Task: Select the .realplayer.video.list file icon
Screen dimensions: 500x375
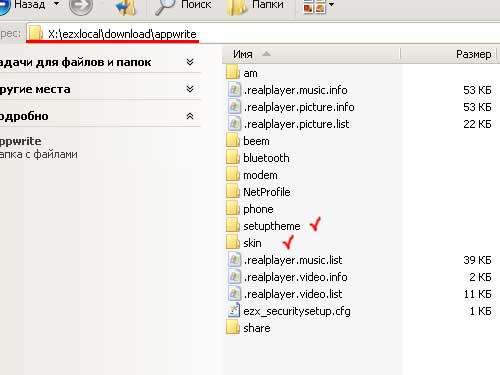Action: (234, 294)
